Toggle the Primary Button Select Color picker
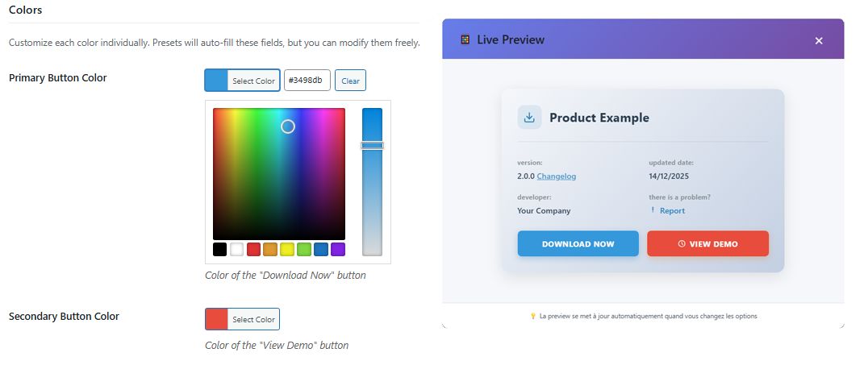868x365 pixels. pos(242,81)
